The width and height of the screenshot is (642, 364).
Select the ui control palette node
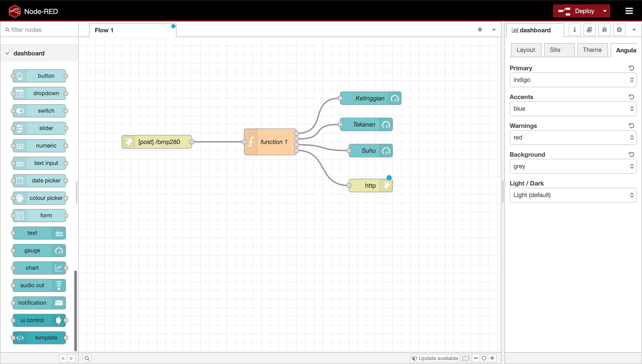39,320
